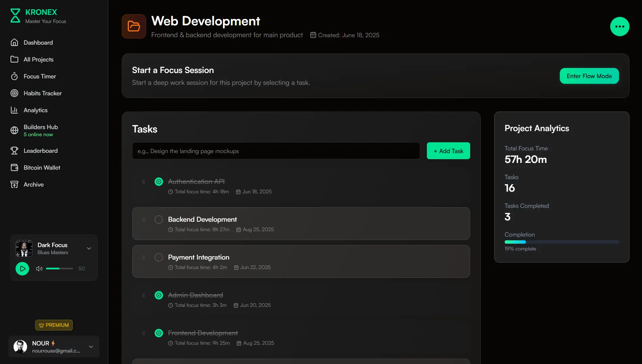The image size is (642, 364).
Task: Open All Projects from the sidebar
Action: (38, 59)
